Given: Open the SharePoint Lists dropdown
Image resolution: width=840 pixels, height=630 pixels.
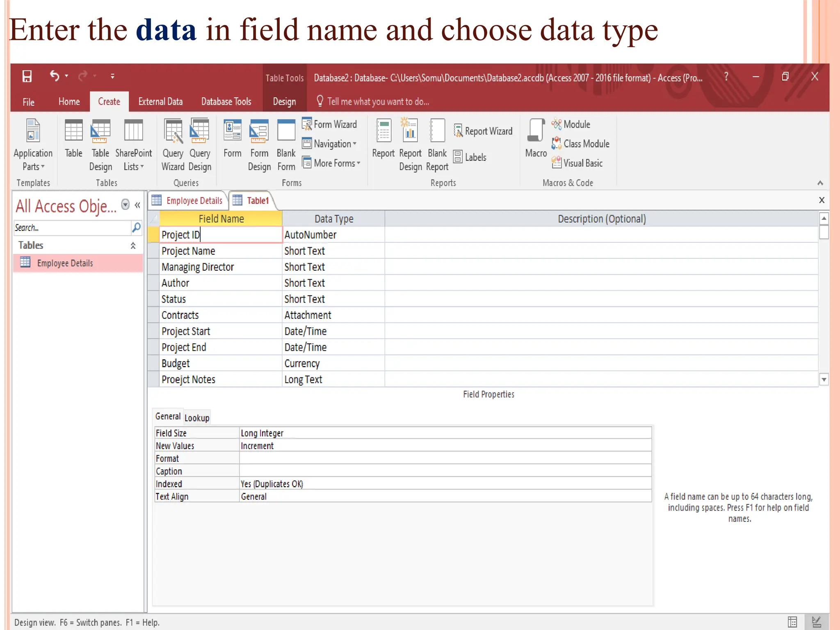Looking at the screenshot, I should point(134,144).
